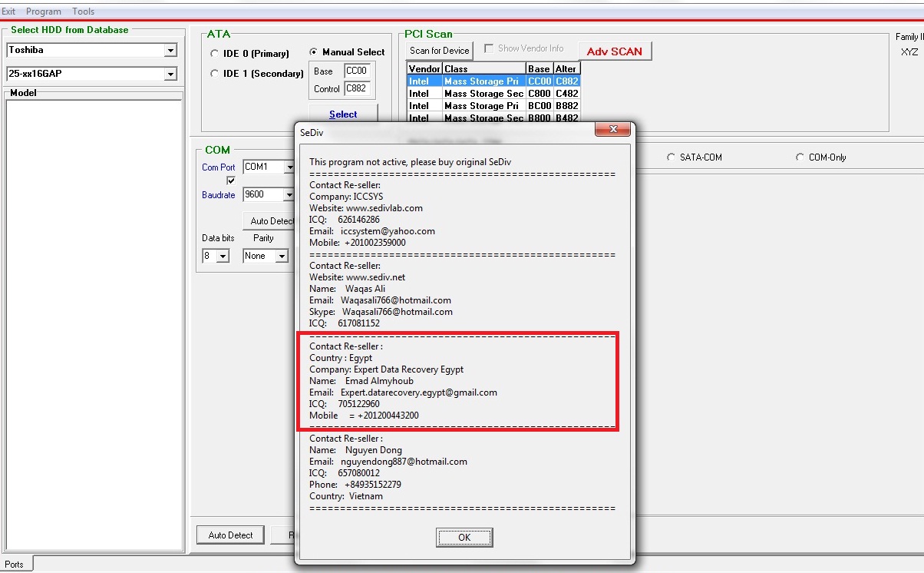The image size is (924, 573).
Task: Expand the 25-xx16GAP family dropdown
Action: tap(170, 75)
